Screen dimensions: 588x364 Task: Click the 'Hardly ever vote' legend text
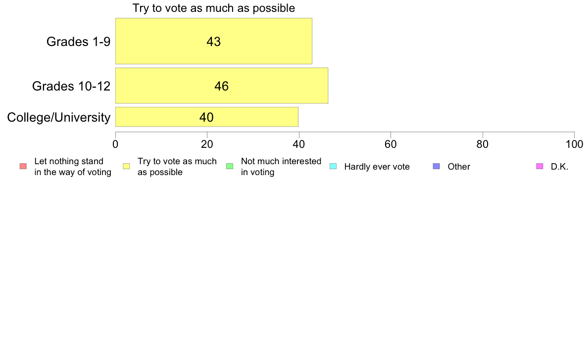(377, 167)
